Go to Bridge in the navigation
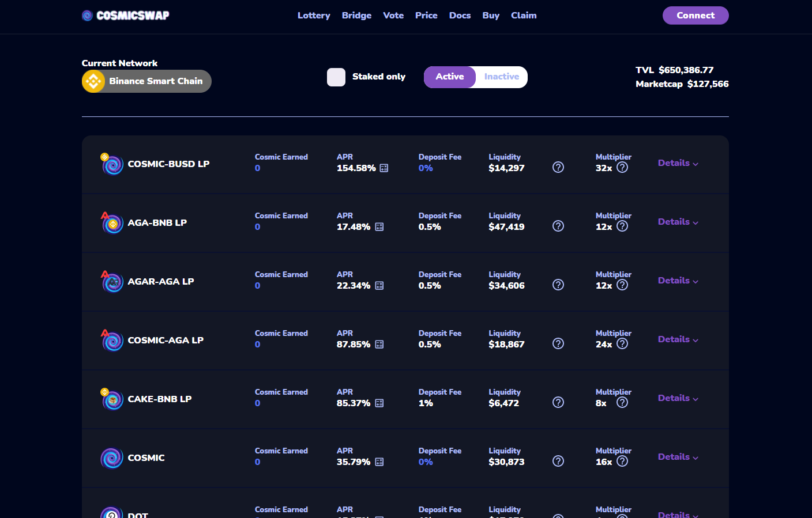Image resolution: width=812 pixels, height=518 pixels. point(356,16)
